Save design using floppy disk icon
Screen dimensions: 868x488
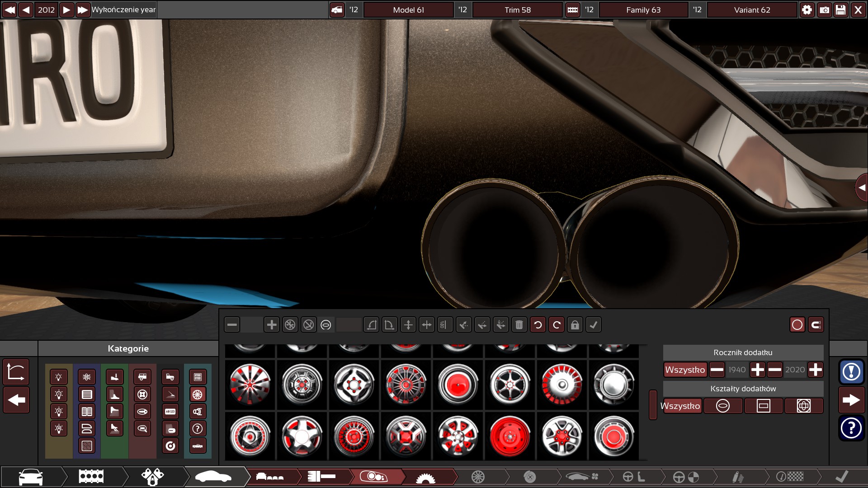(x=840, y=10)
